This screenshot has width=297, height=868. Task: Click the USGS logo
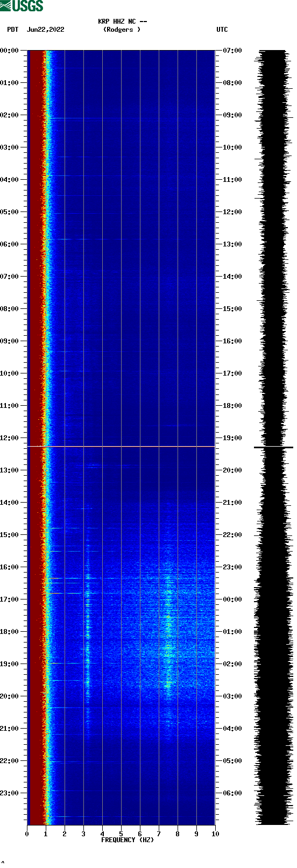click(22, 6)
